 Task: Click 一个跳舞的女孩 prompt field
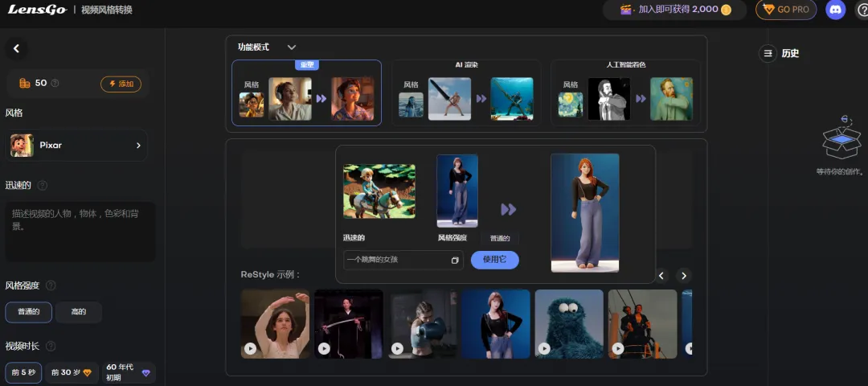pos(403,261)
